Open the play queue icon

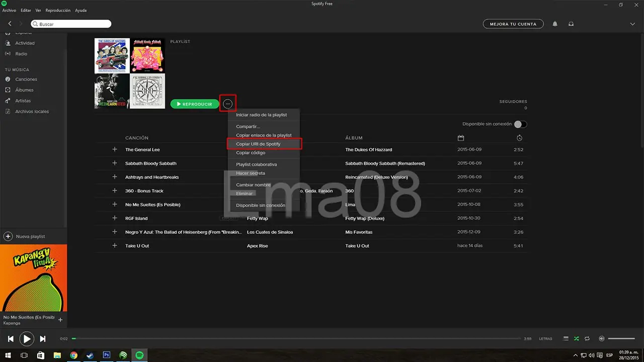[566, 338]
